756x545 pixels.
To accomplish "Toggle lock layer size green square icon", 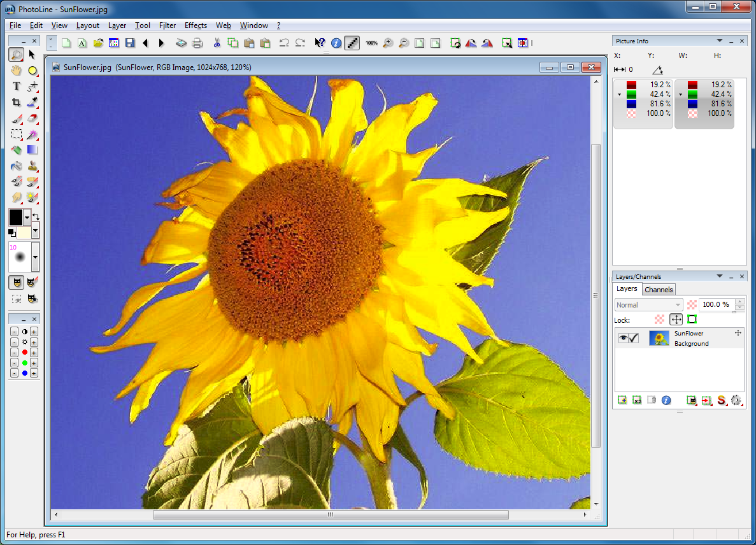I will [x=692, y=319].
